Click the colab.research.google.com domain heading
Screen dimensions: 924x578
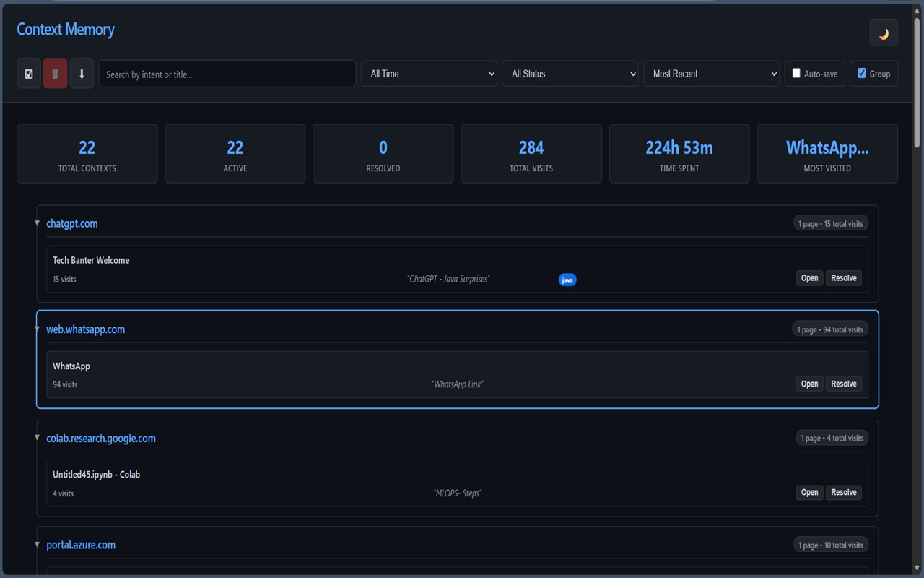click(101, 438)
